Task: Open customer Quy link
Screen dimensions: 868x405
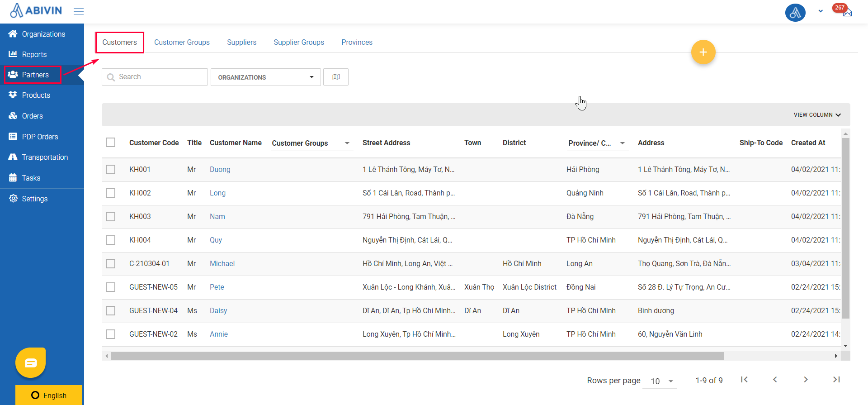Action: [x=216, y=240]
